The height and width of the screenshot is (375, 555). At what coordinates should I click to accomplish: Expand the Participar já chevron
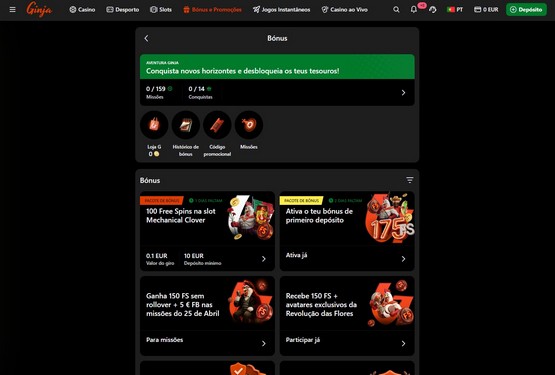pos(403,343)
